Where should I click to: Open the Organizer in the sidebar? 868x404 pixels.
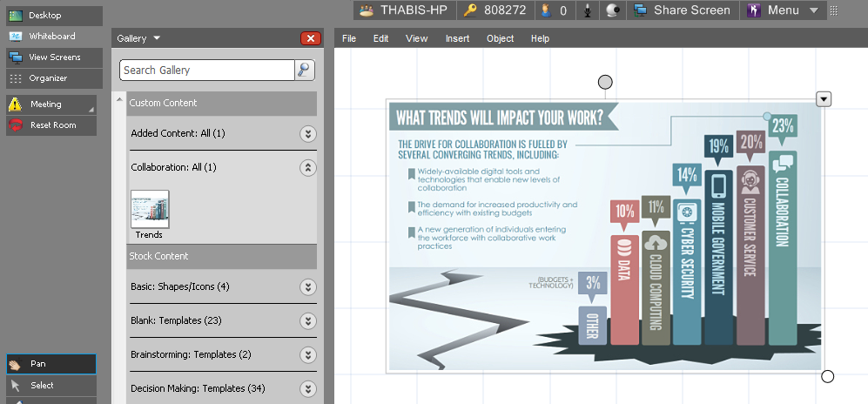51,78
